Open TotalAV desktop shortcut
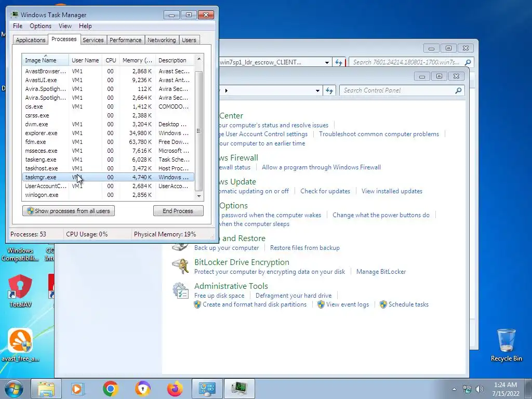 tap(20, 291)
